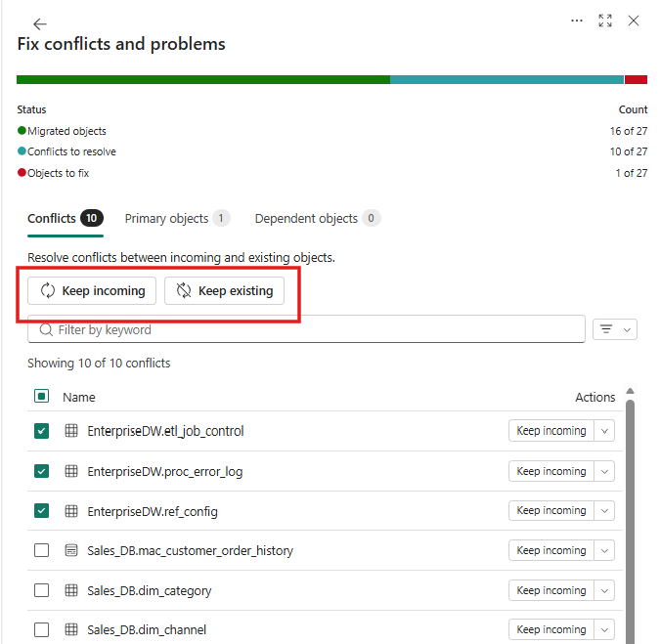Screen dimensions: 660x644
Task: Click Keep incoming for EnterpriseDW.proc_error_log
Action: 551,471
